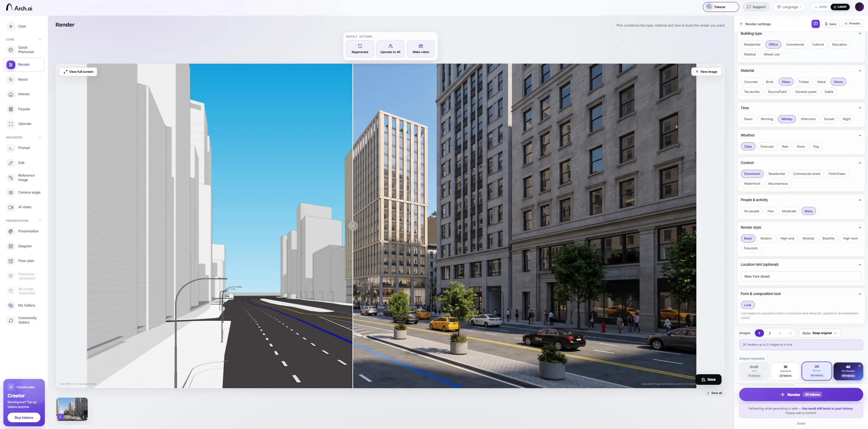Switch theme to DARK
Screen dimensions: 868x429
(821, 7)
